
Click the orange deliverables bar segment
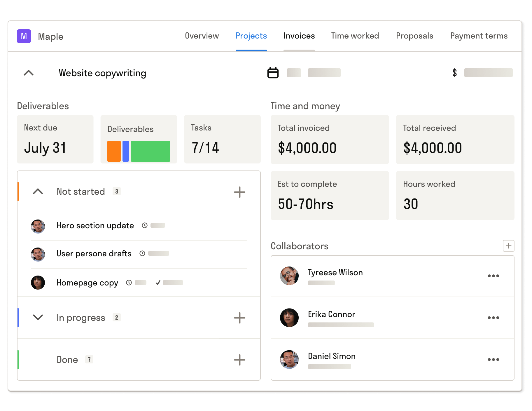click(114, 151)
